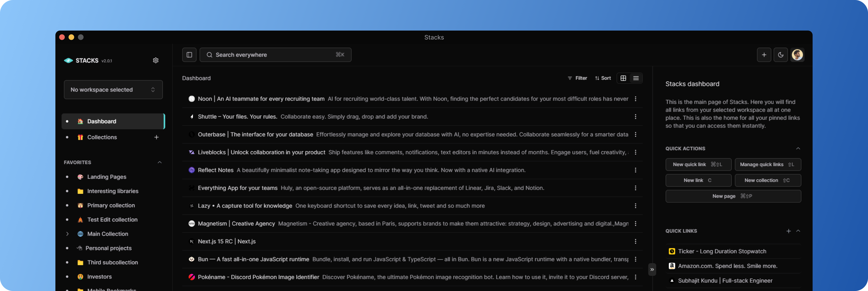This screenshot has height=291, width=868.
Task: Open the Outerbase database link
Action: tap(255, 134)
